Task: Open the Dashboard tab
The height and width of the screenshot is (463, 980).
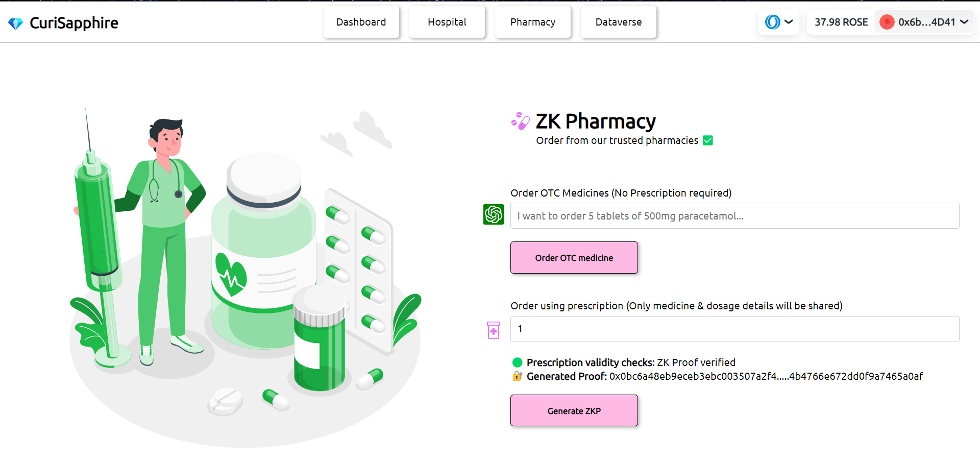Action: click(361, 22)
